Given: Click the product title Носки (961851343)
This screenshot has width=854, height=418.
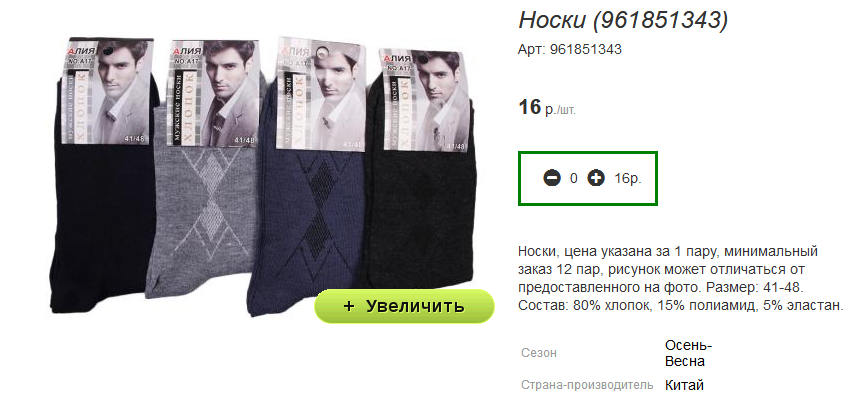Looking at the screenshot, I should (x=623, y=21).
